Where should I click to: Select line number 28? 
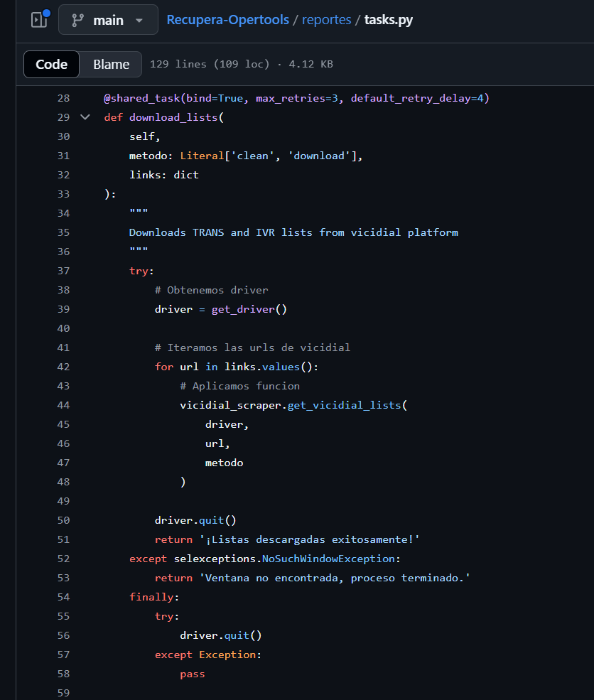pyautogui.click(x=63, y=98)
